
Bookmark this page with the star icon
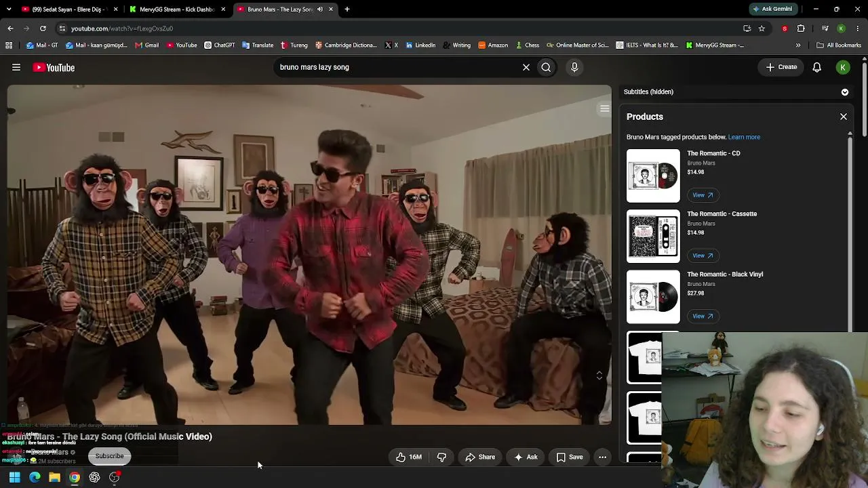(x=762, y=28)
